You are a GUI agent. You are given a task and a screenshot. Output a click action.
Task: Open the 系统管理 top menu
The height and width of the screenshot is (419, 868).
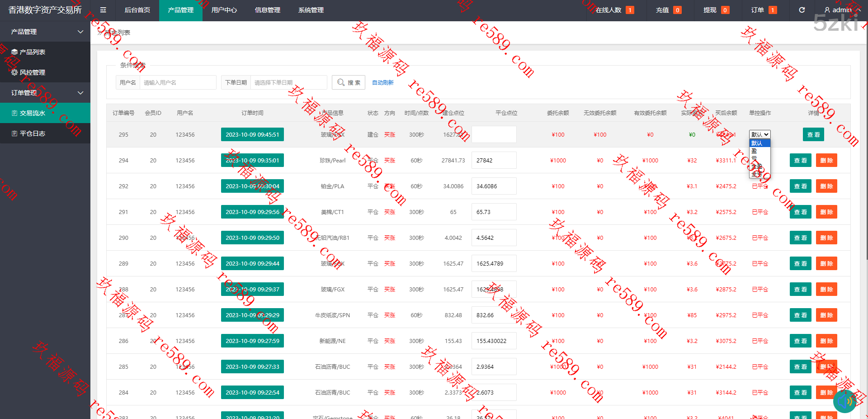[311, 10]
